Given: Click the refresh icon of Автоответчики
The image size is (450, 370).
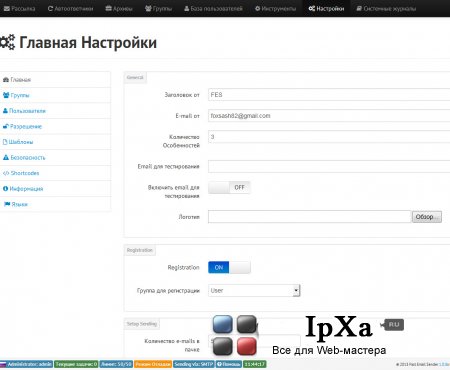Looking at the screenshot, I should [x=50, y=9].
